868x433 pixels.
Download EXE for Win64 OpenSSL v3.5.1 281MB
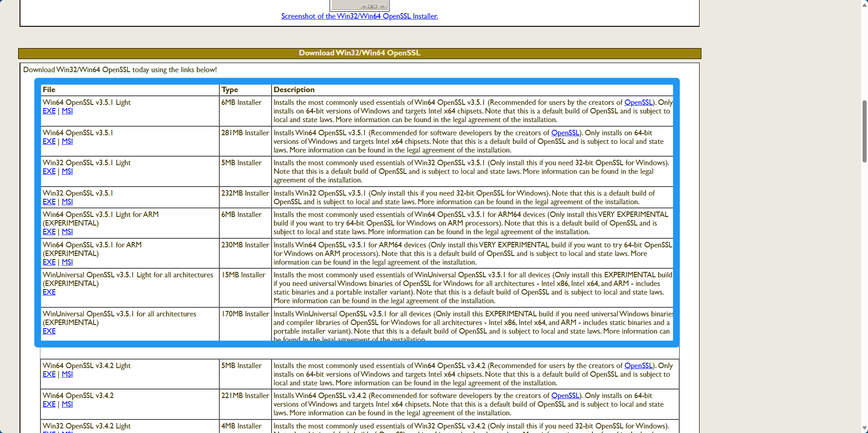coord(49,141)
